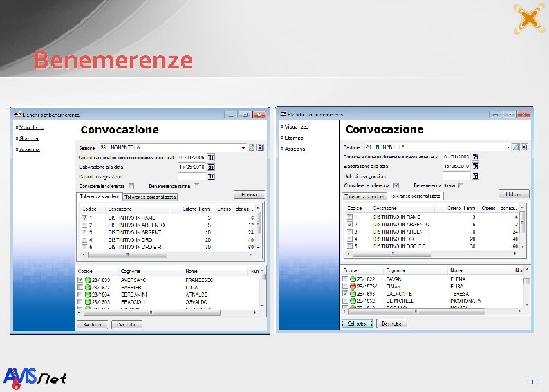Click 'Des. tutto' button in right window
549x392 pixels.
pyautogui.click(x=392, y=324)
